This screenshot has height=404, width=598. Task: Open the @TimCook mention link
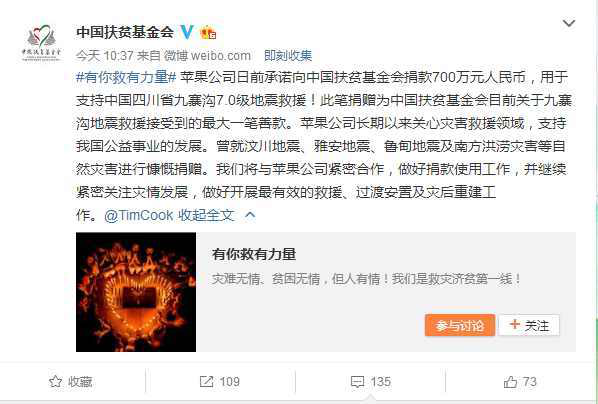pos(138,216)
